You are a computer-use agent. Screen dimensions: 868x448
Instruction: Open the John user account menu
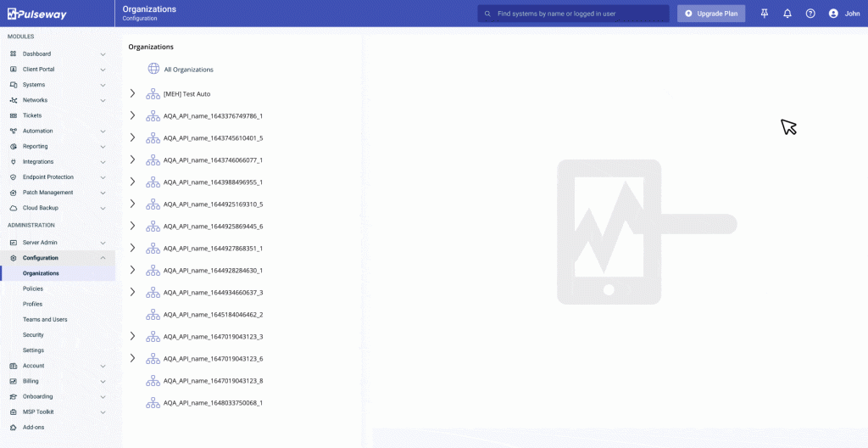(x=844, y=14)
